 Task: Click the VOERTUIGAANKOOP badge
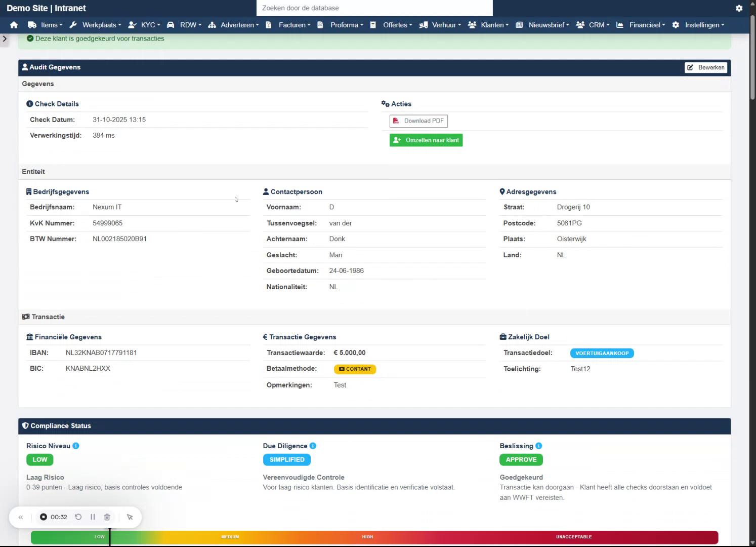click(x=602, y=353)
